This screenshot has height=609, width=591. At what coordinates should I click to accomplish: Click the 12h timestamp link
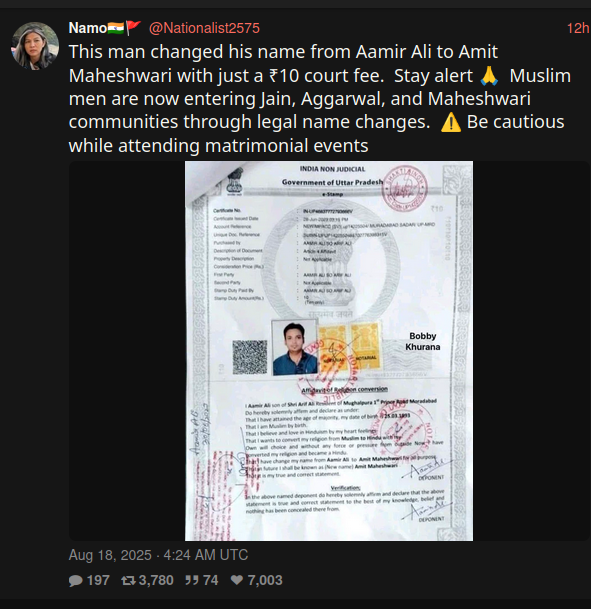coord(578,28)
